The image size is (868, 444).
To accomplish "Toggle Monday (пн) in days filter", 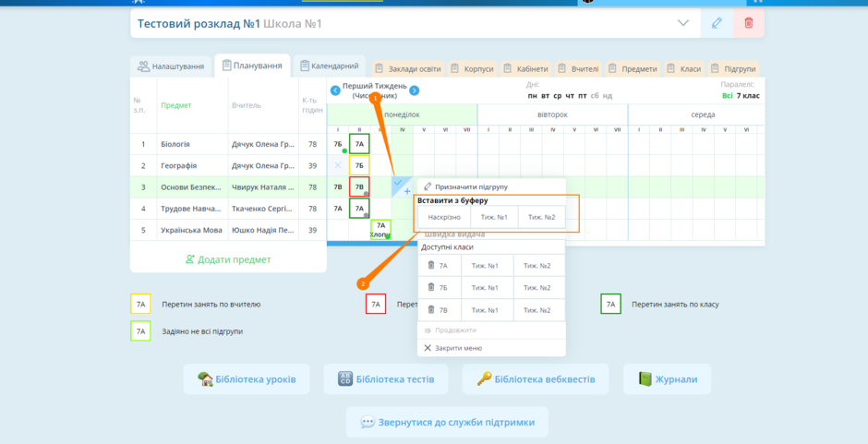I will click(x=533, y=96).
